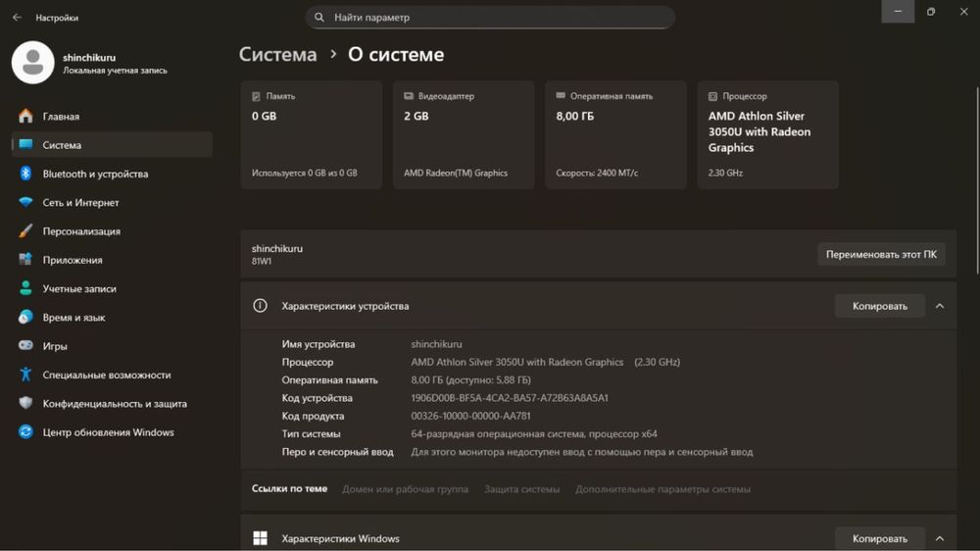
Task: Copy Windows specs with Копировать button
Action: coord(879,538)
